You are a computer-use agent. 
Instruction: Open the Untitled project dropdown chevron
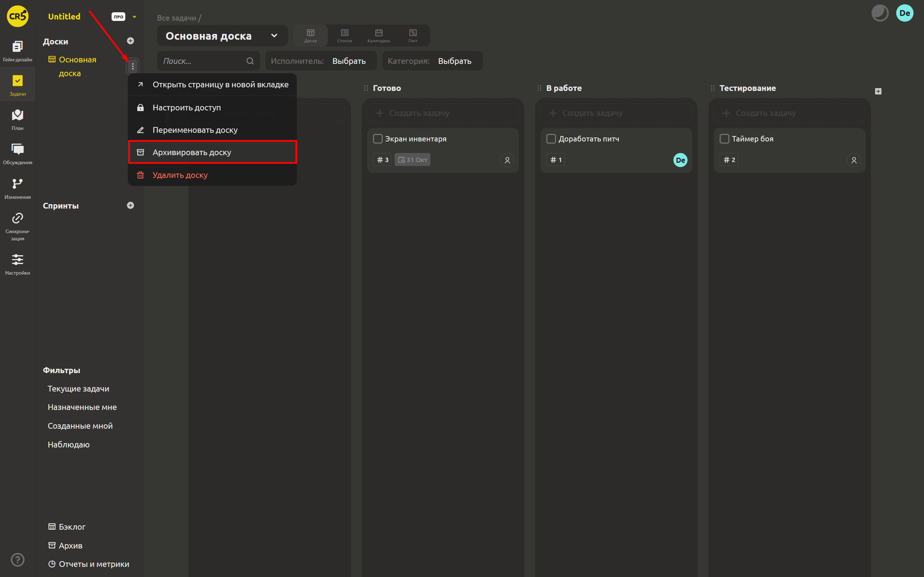click(134, 17)
